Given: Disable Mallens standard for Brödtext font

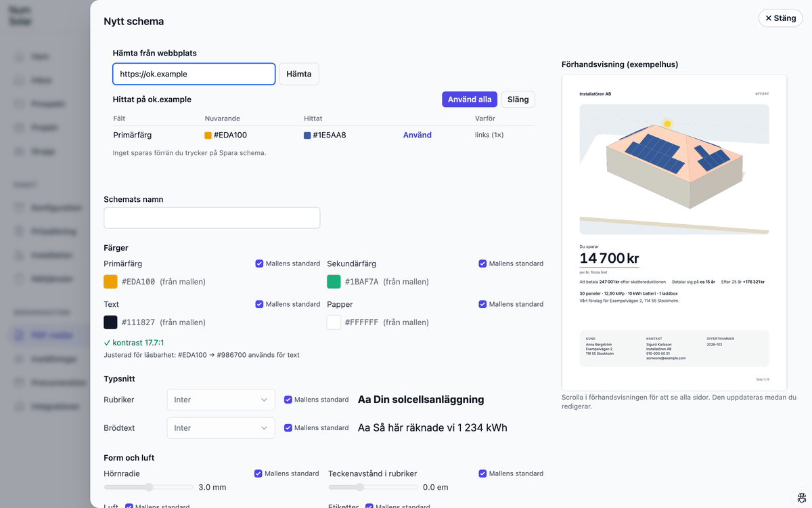Looking at the screenshot, I should click(x=288, y=428).
